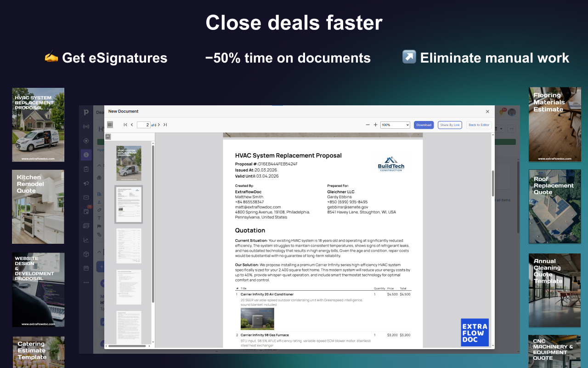This screenshot has height=368, width=588.
Task: Zoom out using the minus control
Action: [367, 125]
